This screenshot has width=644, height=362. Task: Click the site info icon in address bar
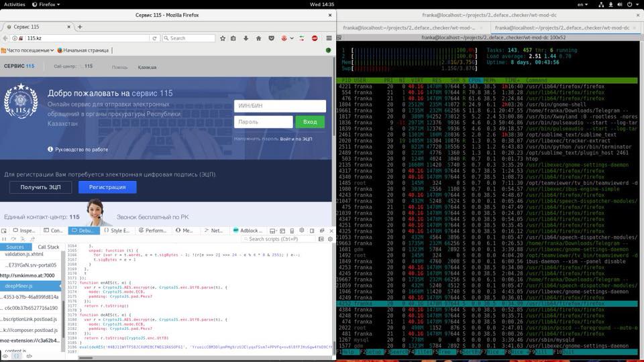point(14,38)
